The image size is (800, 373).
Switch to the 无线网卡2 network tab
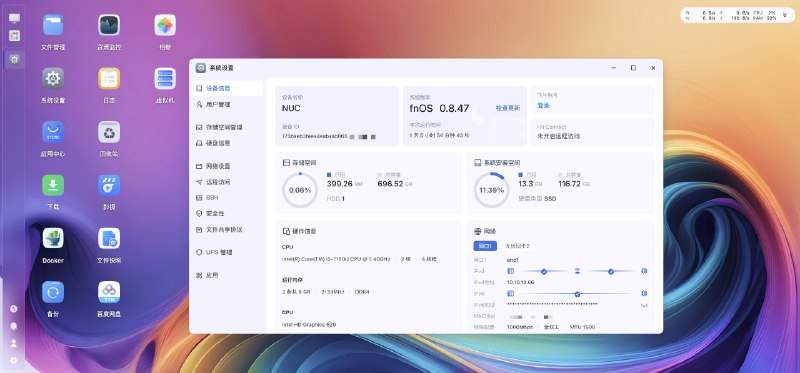517,246
